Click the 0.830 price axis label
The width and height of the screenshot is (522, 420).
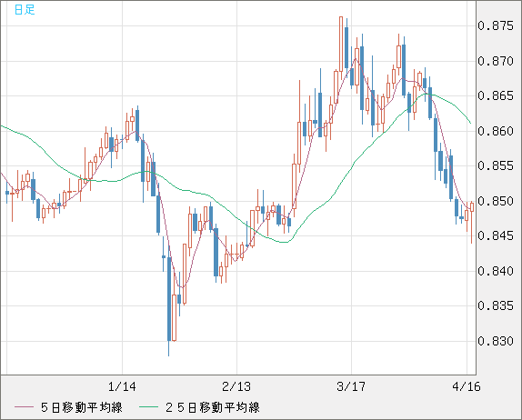point(496,341)
